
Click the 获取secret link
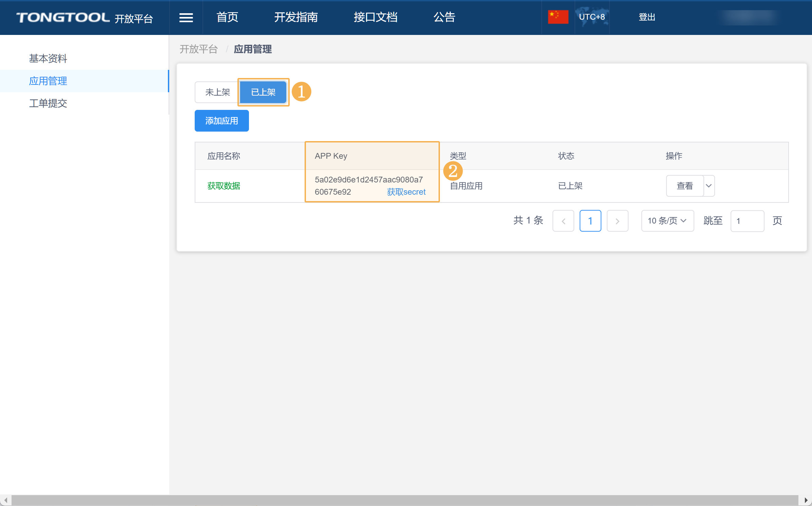pyautogui.click(x=406, y=192)
